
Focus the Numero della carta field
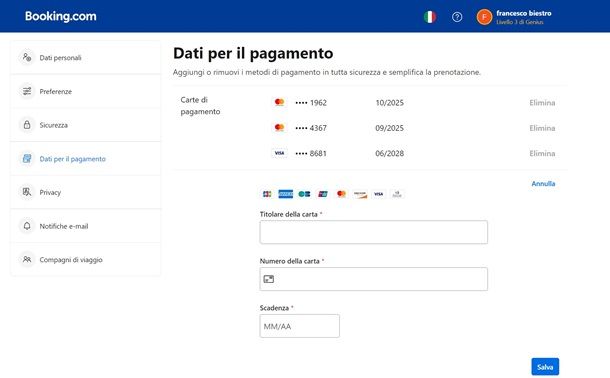click(373, 279)
